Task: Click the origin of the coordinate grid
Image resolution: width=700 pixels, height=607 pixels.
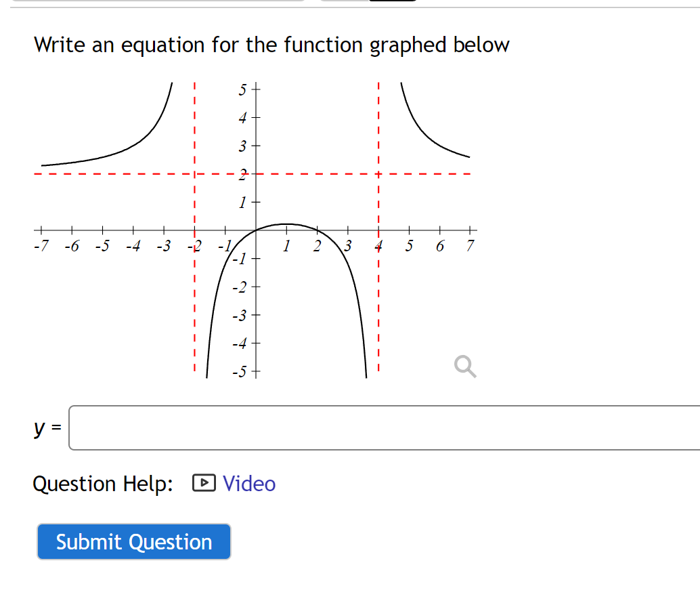Action: coord(255,230)
